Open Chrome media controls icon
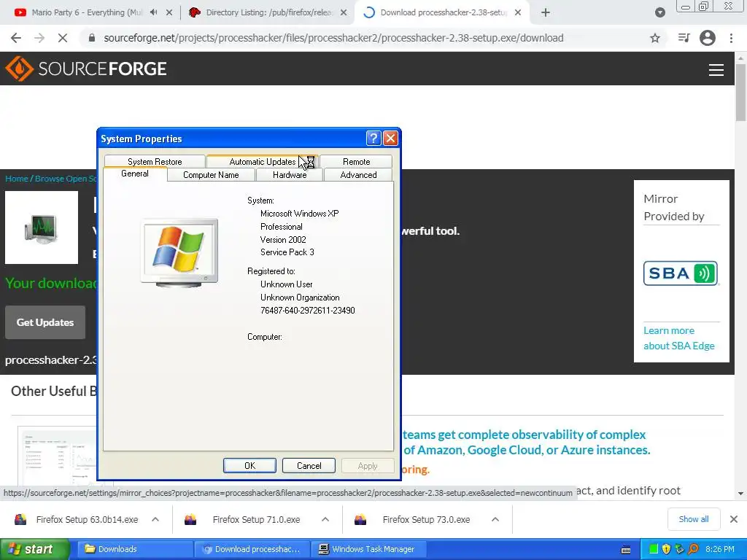747x560 pixels. 684,38
